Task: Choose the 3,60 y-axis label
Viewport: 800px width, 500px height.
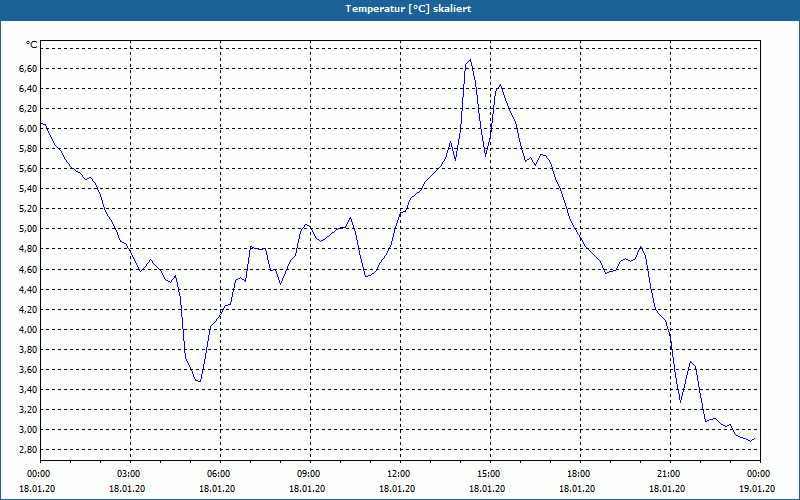Action: [x=28, y=370]
